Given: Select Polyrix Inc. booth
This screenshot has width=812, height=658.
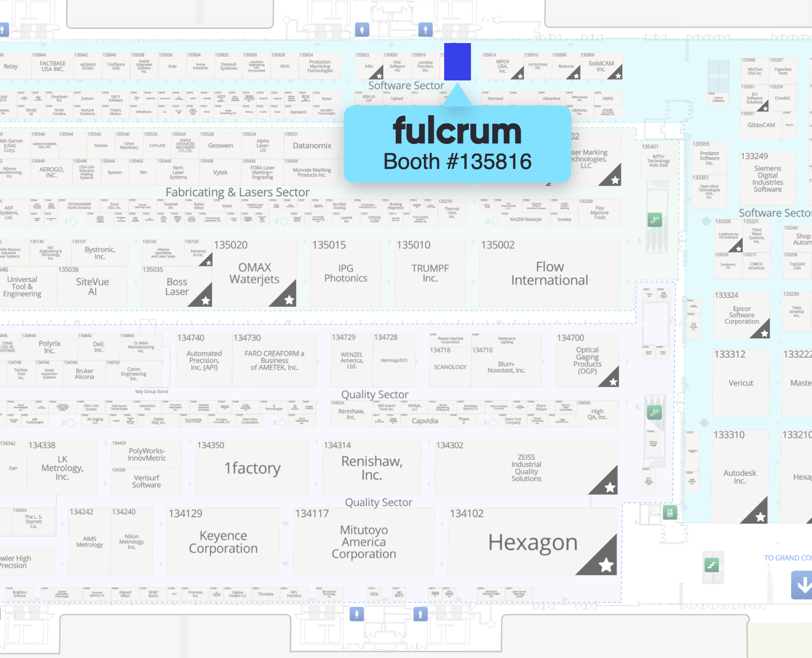Looking at the screenshot, I should click(50, 346).
